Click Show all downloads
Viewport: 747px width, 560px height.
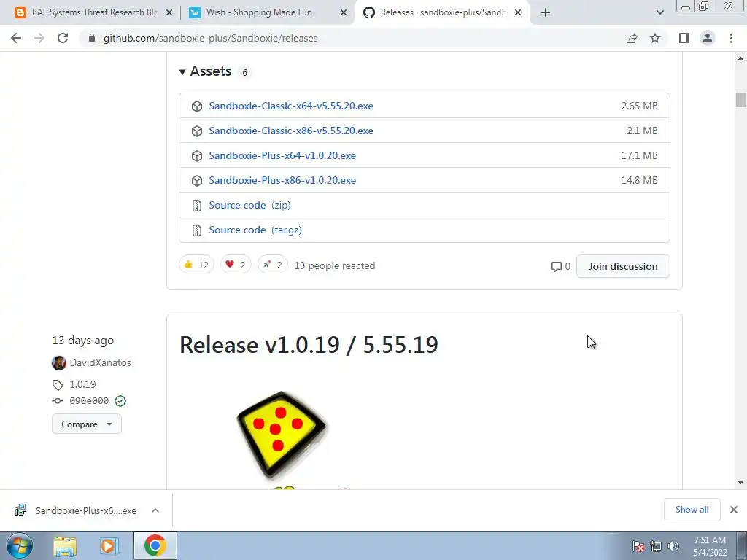692,510
